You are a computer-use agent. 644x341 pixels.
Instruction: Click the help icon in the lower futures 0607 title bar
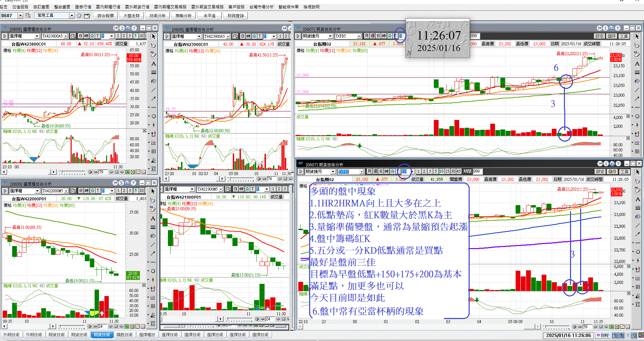(x=618, y=164)
